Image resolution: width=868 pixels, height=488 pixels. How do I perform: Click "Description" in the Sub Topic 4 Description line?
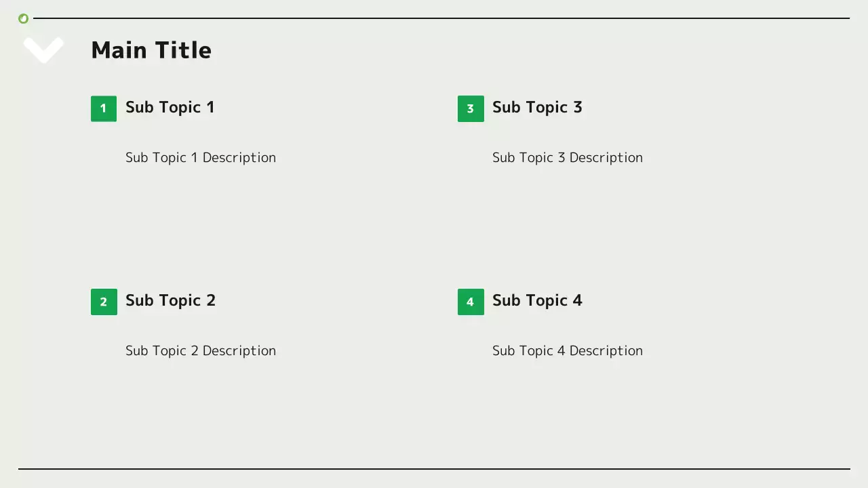coord(606,350)
